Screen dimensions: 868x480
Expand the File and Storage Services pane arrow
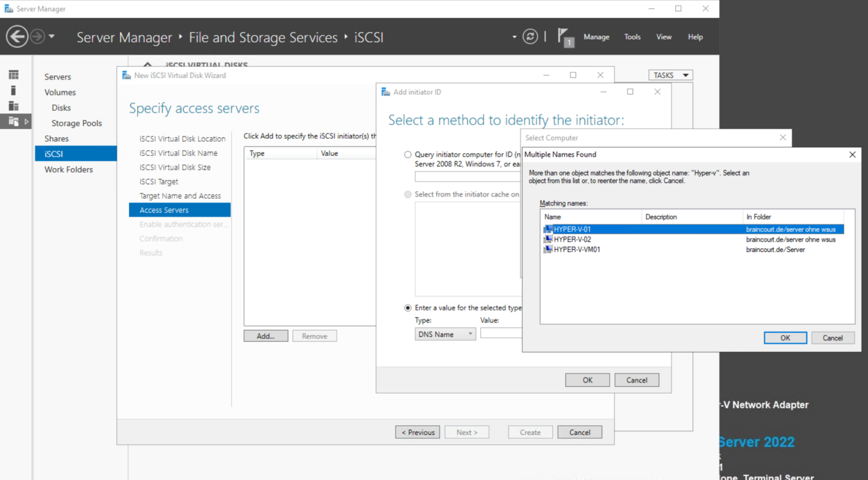(x=27, y=121)
